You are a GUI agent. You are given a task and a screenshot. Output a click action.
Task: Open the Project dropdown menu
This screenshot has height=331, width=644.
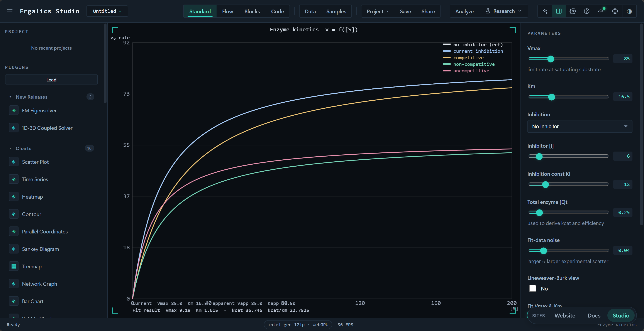coord(377,11)
